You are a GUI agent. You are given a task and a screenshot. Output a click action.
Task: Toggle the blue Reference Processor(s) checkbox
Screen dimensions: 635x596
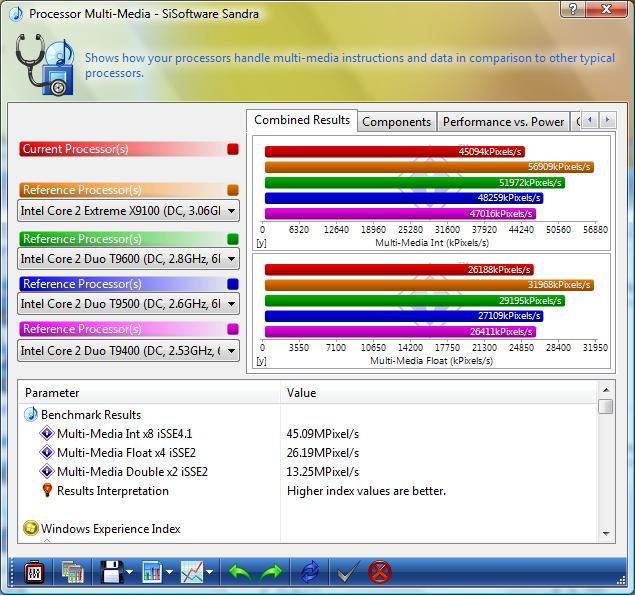233,284
